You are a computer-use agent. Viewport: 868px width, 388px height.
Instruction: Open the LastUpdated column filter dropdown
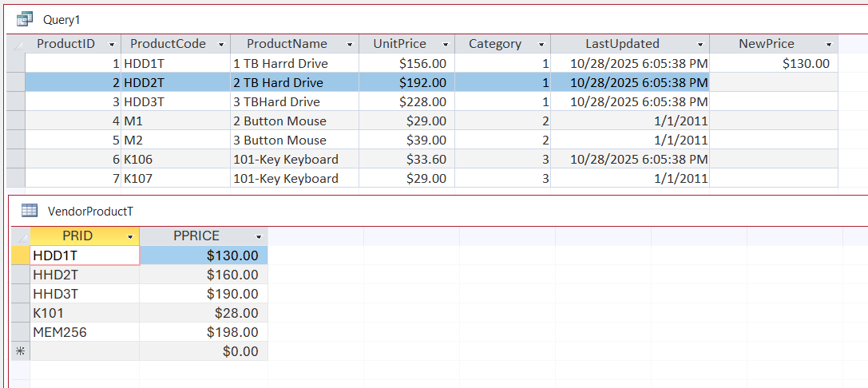click(x=700, y=45)
